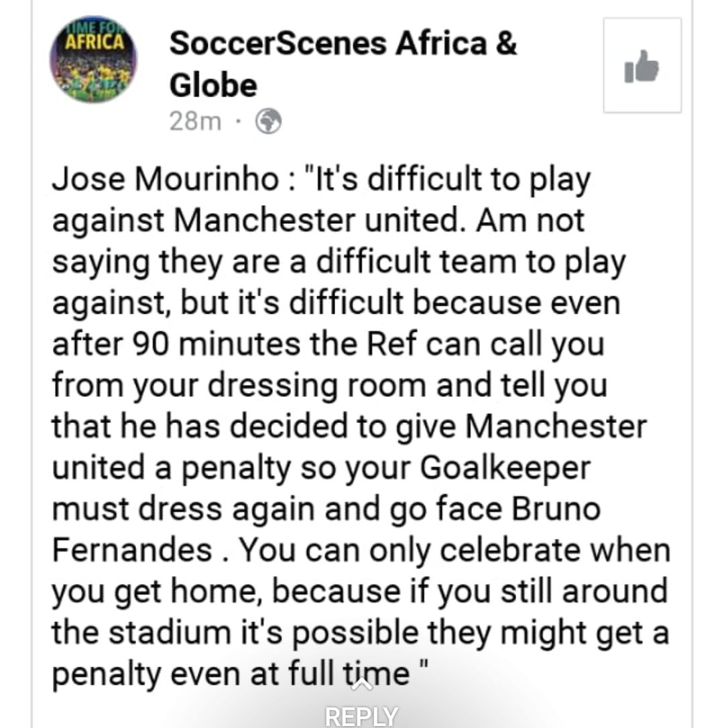This screenshot has height=728, width=724.
Task: Select the word Globe in the page title
Action: click(x=213, y=85)
